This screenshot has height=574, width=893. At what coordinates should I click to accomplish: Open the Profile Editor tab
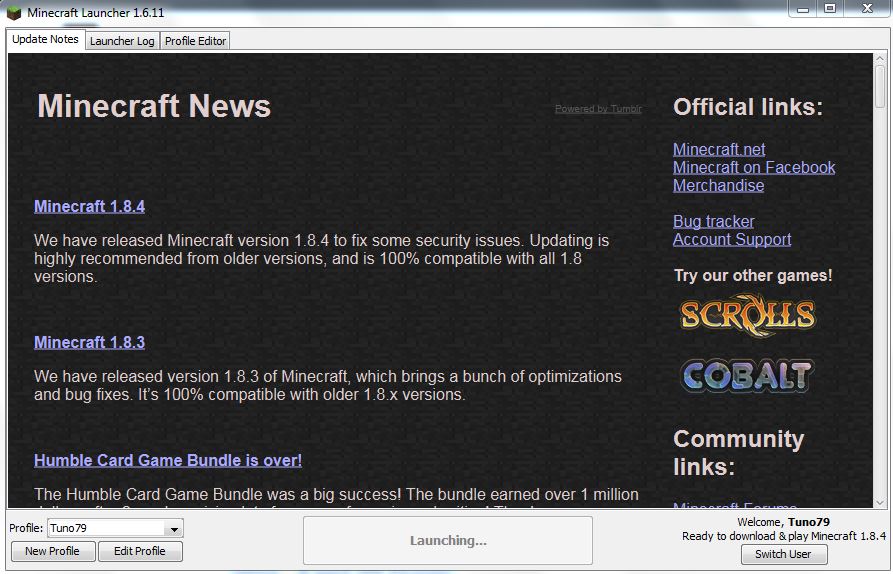pos(195,41)
